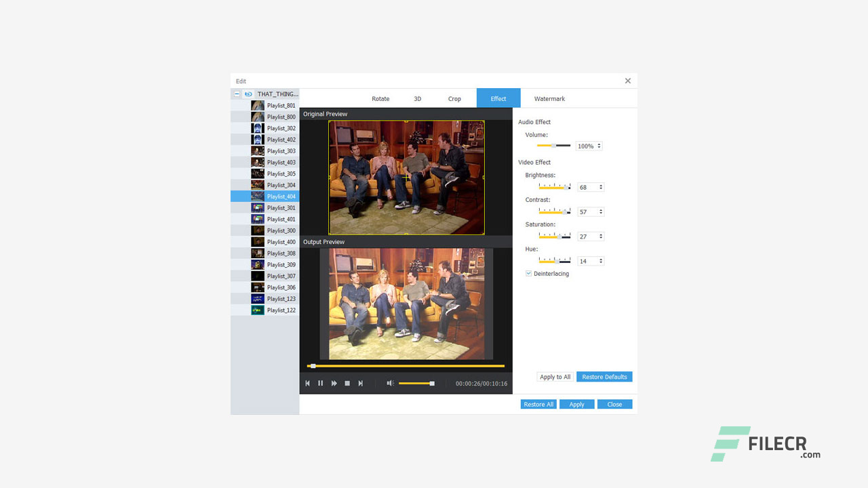This screenshot has width=868, height=488.
Task: Select Playlist_800 thumbnail
Action: tap(258, 117)
